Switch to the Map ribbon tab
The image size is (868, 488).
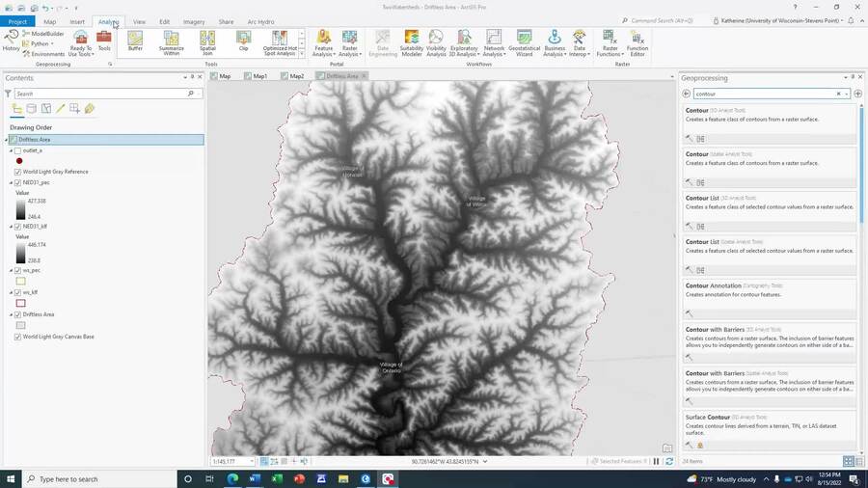tap(50, 21)
